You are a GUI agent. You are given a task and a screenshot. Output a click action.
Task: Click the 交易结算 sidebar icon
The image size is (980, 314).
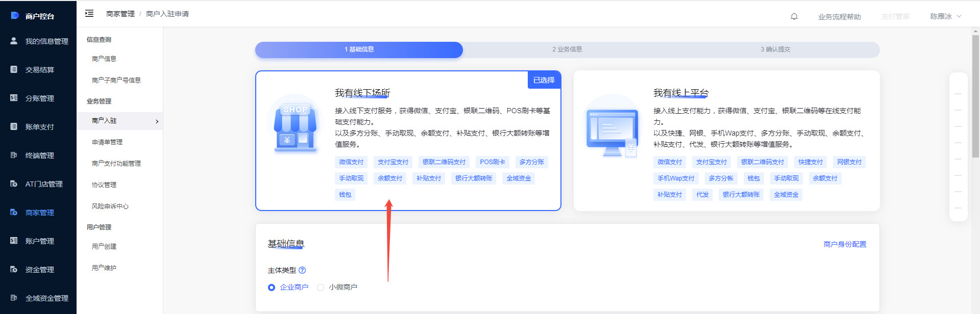point(14,69)
